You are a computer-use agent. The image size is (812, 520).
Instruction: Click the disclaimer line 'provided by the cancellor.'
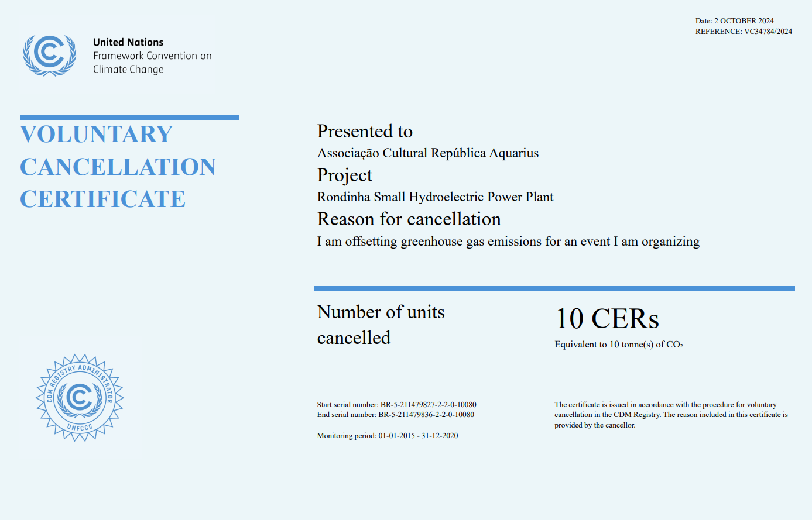tap(595, 425)
